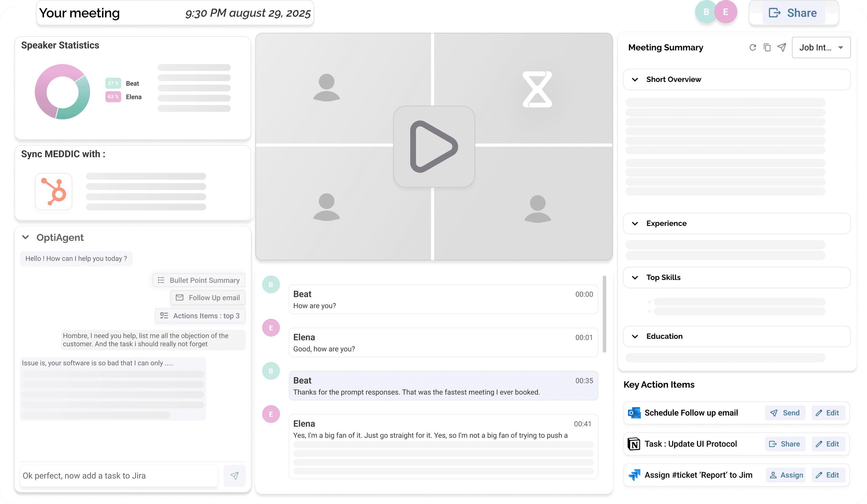Send the OptiAgent chat message
Screen dimensions: 867x504
pyautogui.click(x=234, y=475)
